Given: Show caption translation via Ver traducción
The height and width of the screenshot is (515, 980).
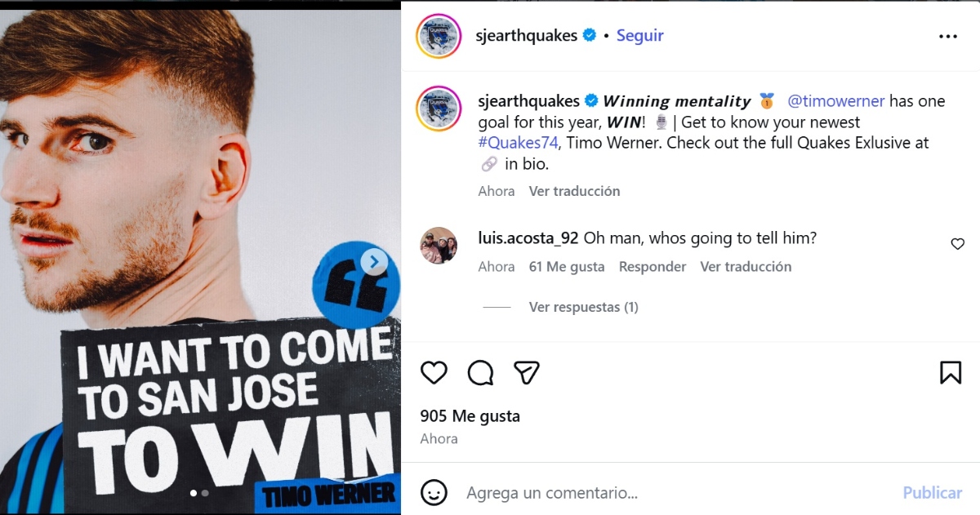Looking at the screenshot, I should click(x=574, y=191).
